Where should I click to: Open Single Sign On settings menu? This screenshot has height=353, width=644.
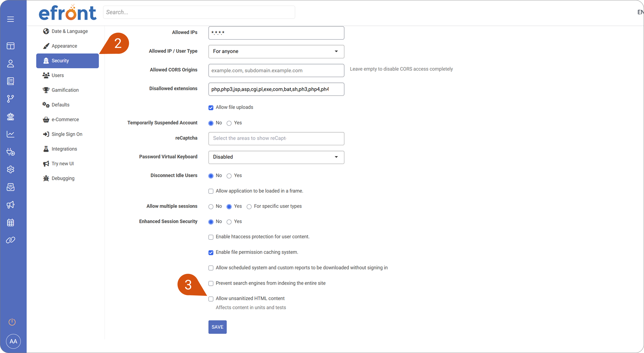click(x=67, y=134)
